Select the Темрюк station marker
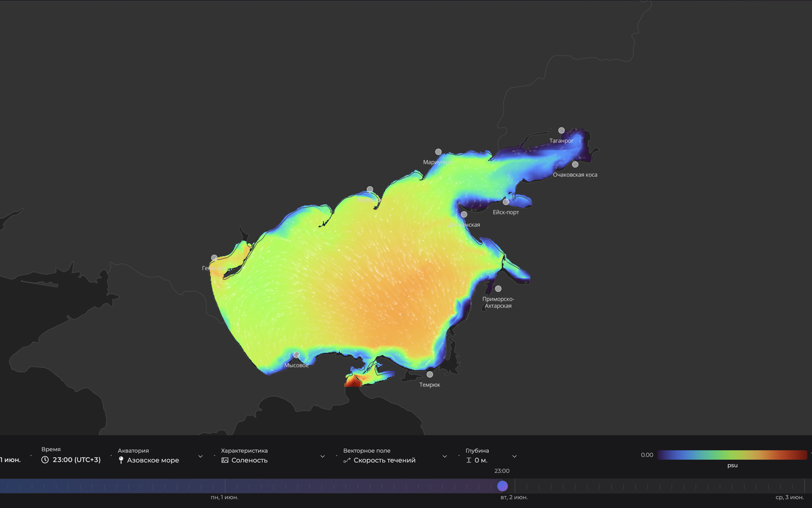 [x=430, y=375]
